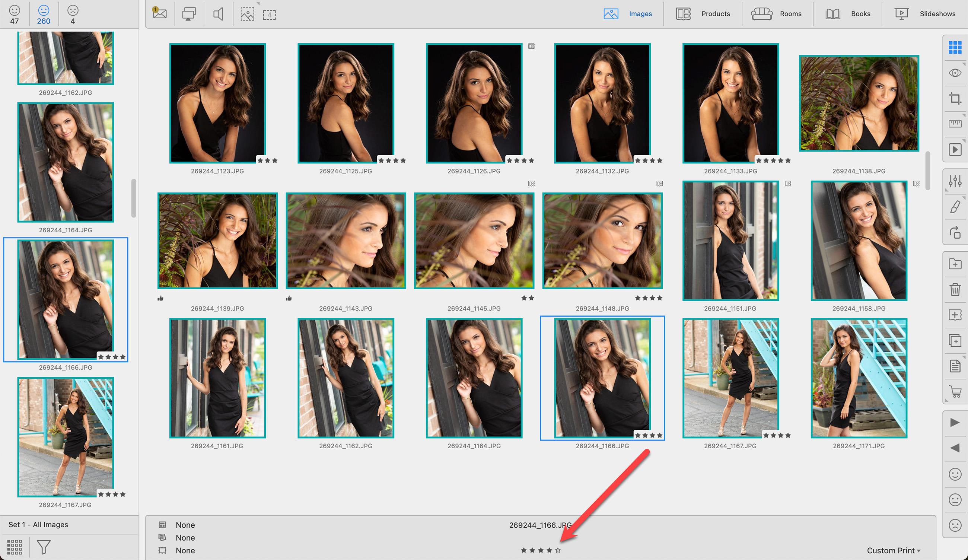Open the Custom Print dropdown
Viewport: 968px width, 560px height.
(x=894, y=550)
